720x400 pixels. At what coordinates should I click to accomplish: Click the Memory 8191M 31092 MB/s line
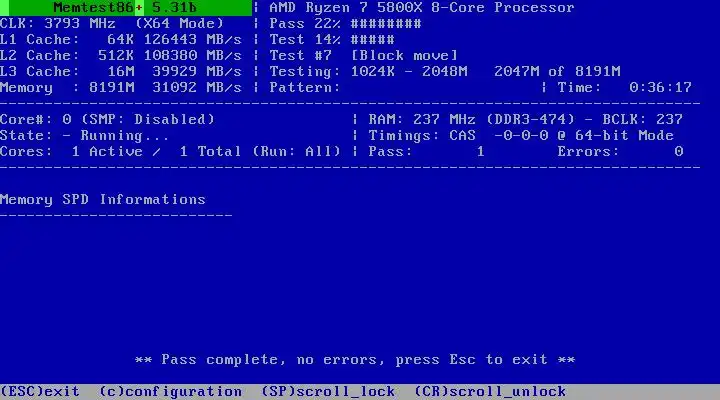tap(121, 87)
